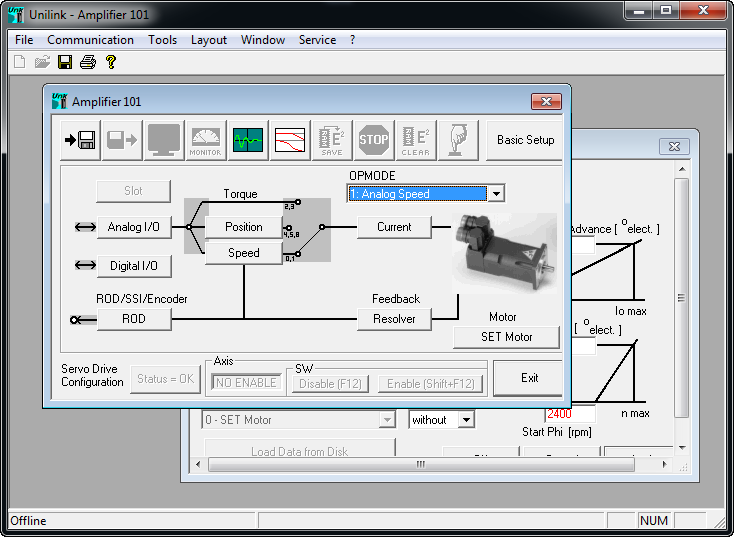
Task: Click the horizontal scrollbar thumb in background window
Action: click(x=421, y=464)
